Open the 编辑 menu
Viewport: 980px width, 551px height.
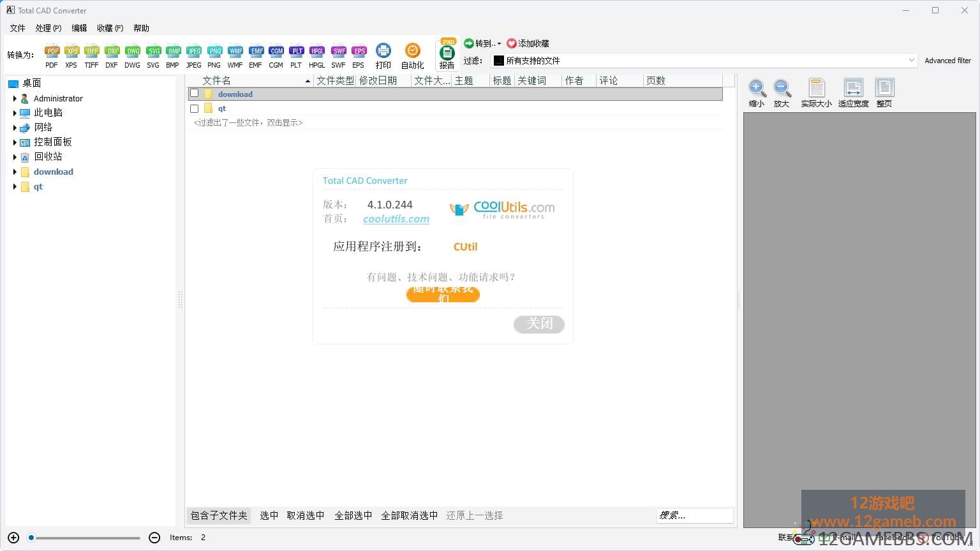79,28
